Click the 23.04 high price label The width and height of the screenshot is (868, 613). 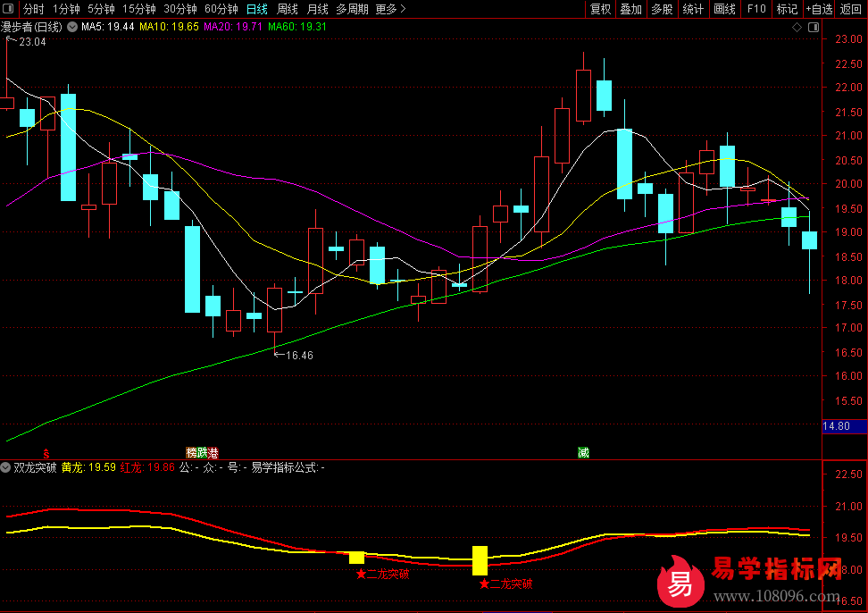tap(32, 42)
